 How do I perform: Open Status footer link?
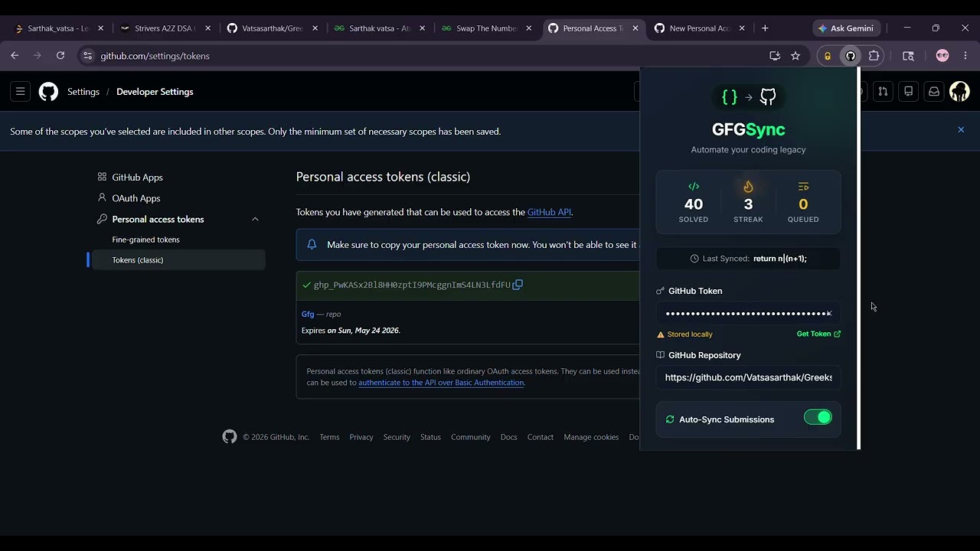tap(430, 437)
